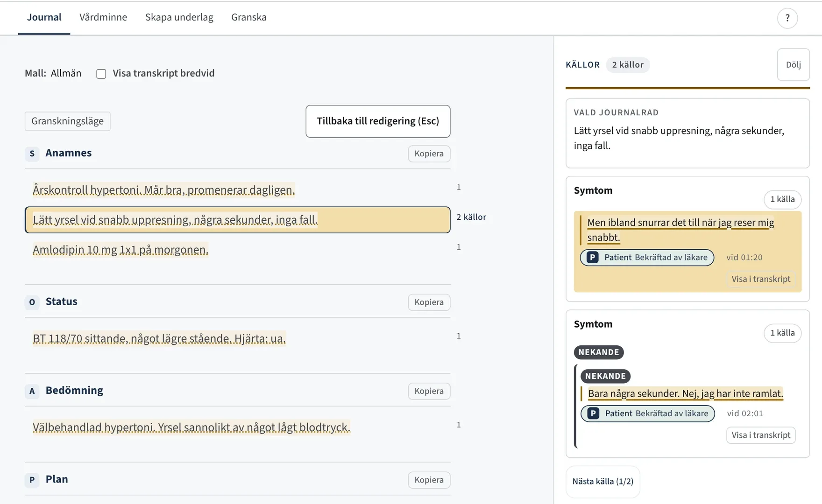The width and height of the screenshot is (822, 504).
Task: Copy the Anamnes section with Kopiera
Action: point(429,154)
